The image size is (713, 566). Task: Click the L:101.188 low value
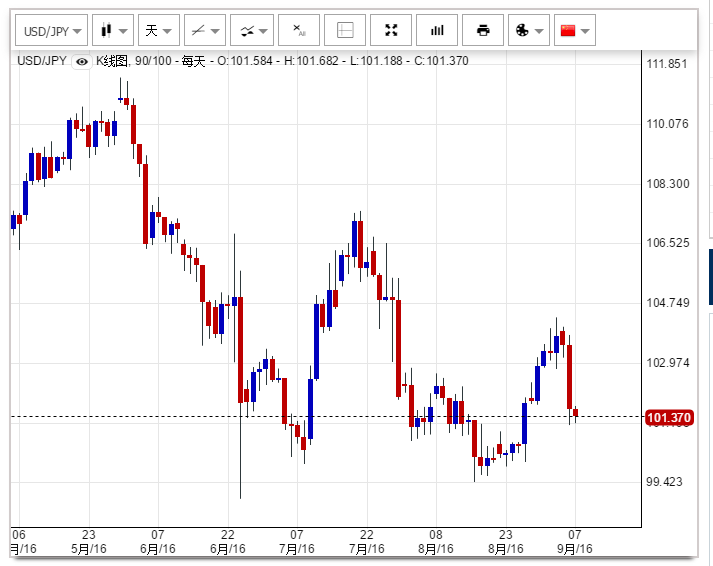[377, 61]
